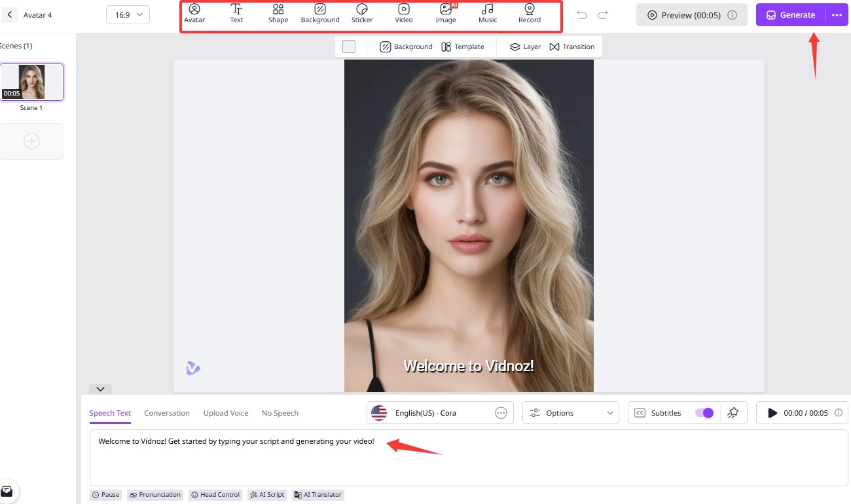
Task: Play the speech audio preview
Action: coord(772,413)
